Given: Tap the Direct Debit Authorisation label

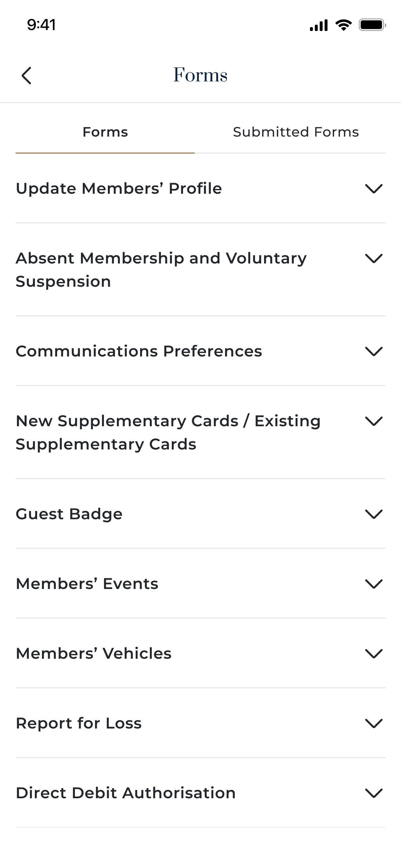Looking at the screenshot, I should pos(125,793).
